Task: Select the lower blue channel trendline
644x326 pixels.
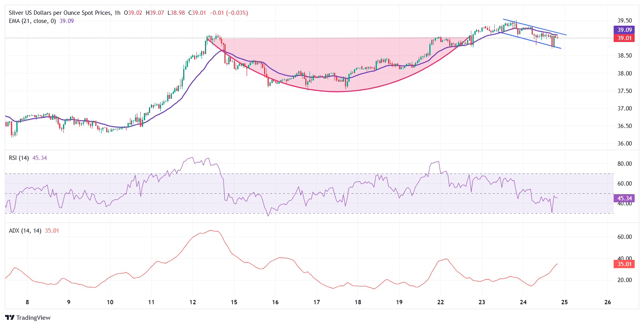Action: tap(529, 40)
